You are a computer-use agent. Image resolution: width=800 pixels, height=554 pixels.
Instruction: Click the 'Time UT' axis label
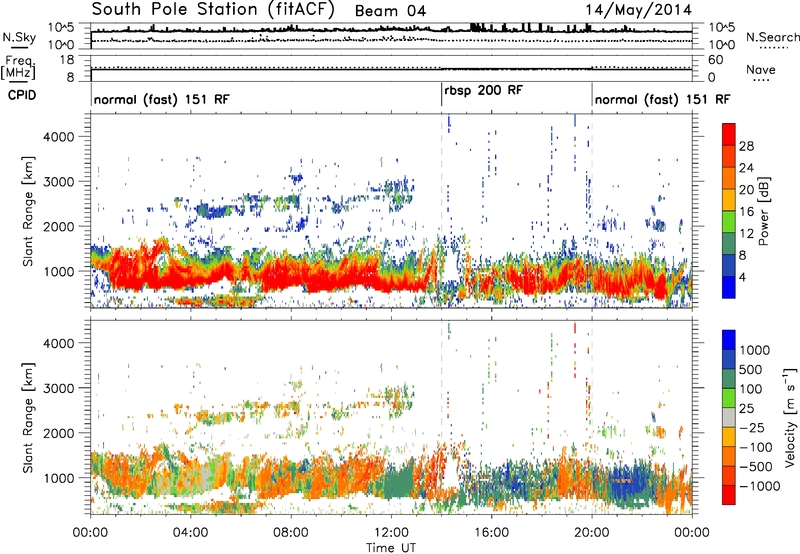coord(391,548)
